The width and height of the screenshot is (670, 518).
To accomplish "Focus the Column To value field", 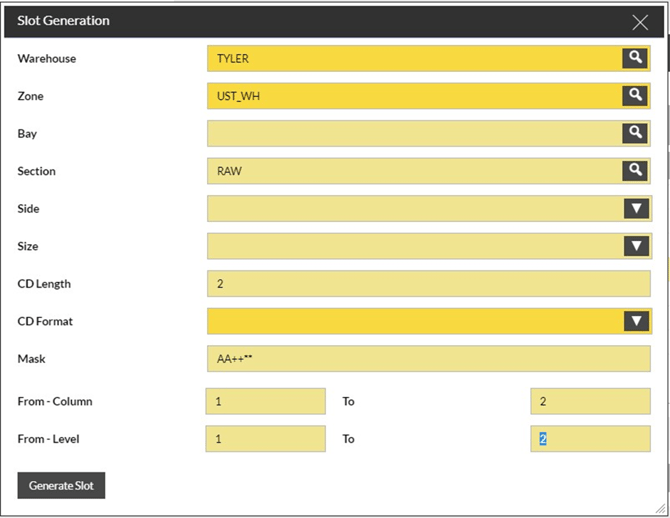I will tap(590, 401).
